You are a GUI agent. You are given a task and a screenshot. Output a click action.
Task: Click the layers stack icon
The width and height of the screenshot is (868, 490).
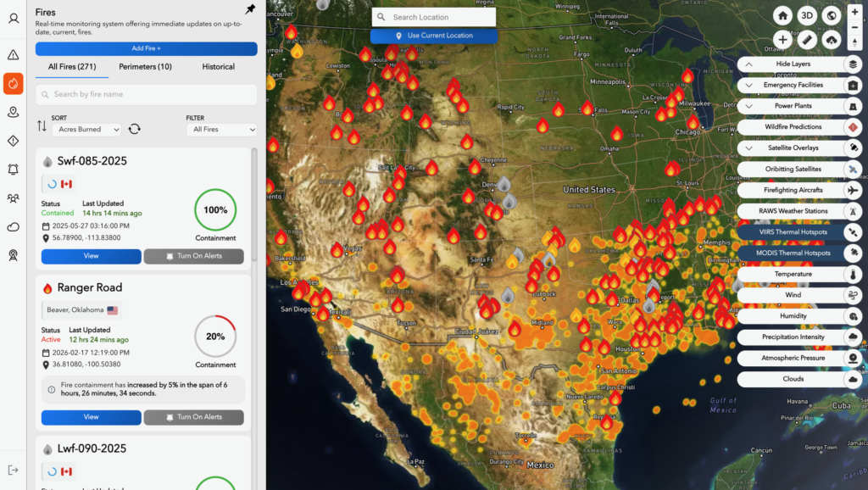(x=853, y=64)
